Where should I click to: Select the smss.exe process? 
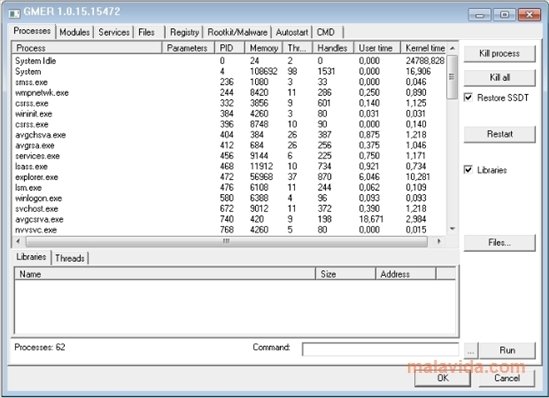[229, 82]
